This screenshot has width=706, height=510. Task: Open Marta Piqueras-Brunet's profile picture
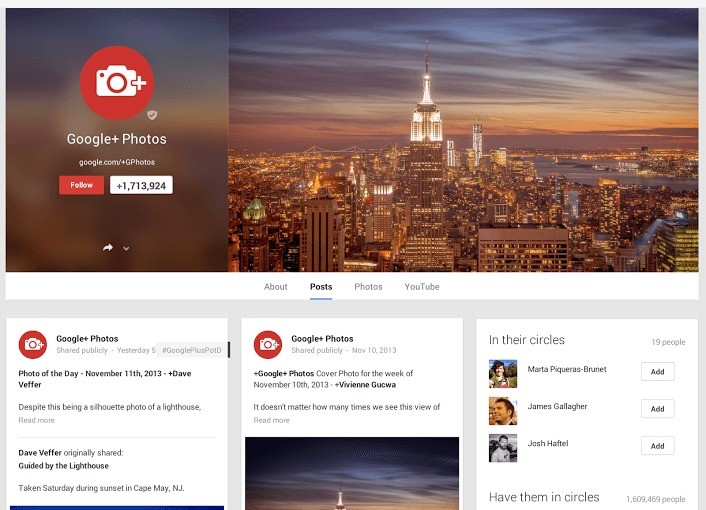503,373
